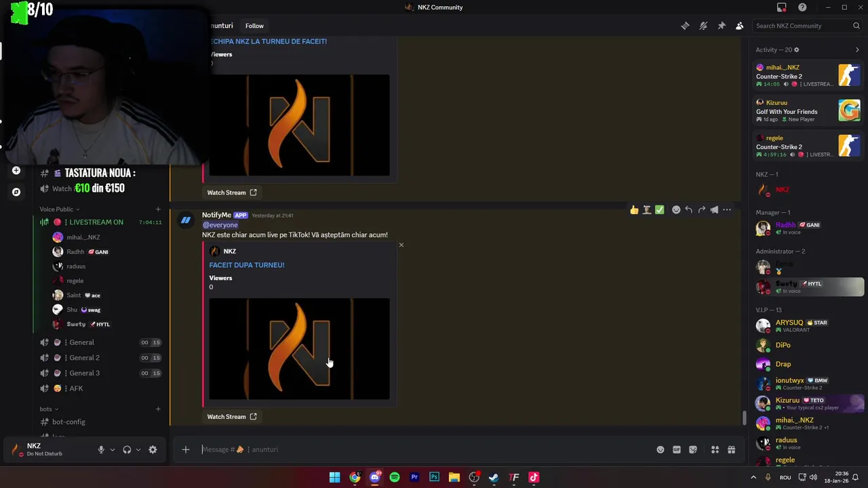The height and width of the screenshot is (488, 868).
Task: Open emoji picker in message bar
Action: [x=660, y=449]
